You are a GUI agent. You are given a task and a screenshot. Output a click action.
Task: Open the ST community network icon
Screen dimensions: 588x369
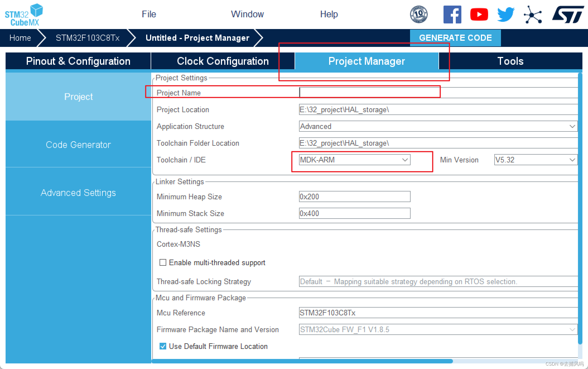pos(532,15)
